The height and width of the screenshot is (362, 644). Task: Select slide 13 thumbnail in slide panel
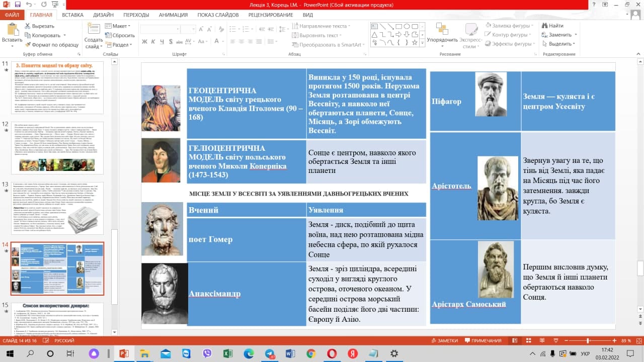coord(57,208)
